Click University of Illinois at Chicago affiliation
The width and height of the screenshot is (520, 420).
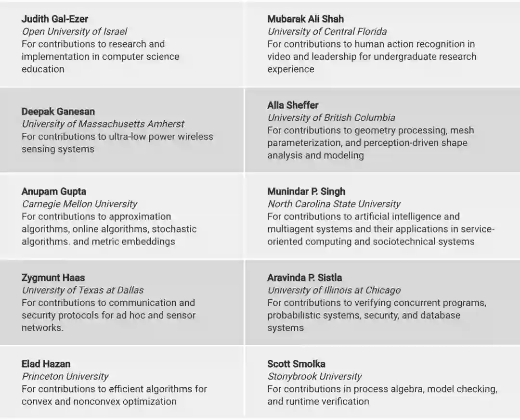coord(334,290)
